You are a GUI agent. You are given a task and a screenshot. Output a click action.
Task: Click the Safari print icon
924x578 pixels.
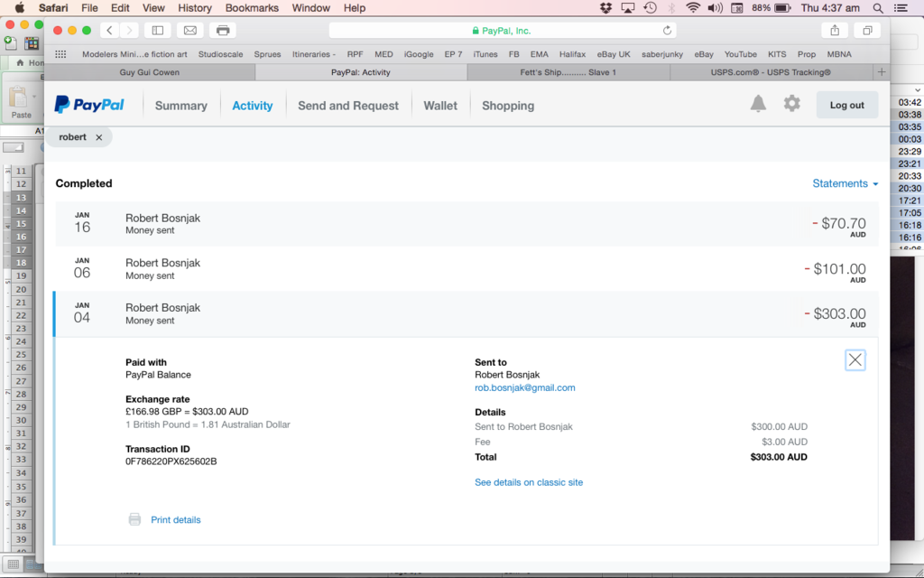pos(223,30)
